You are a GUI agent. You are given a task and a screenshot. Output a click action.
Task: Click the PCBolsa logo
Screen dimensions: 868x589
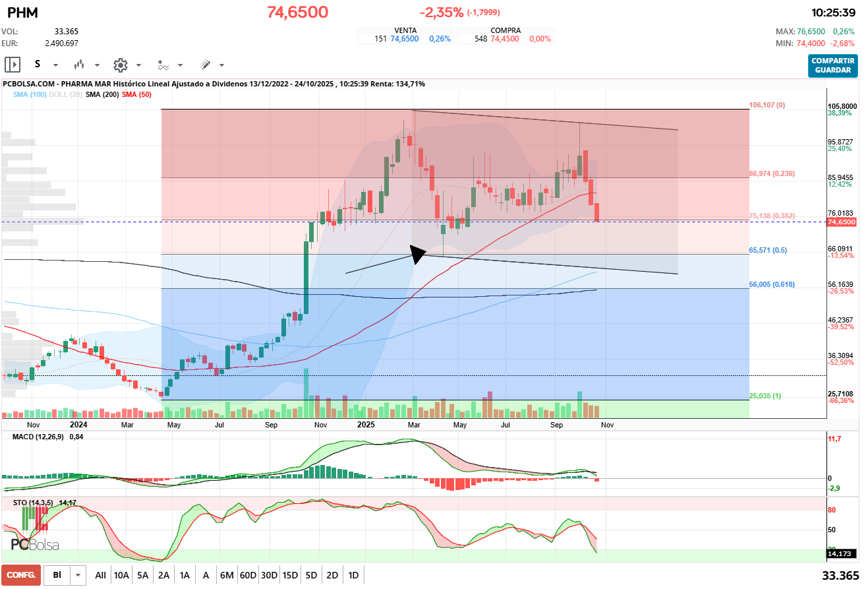(35, 545)
